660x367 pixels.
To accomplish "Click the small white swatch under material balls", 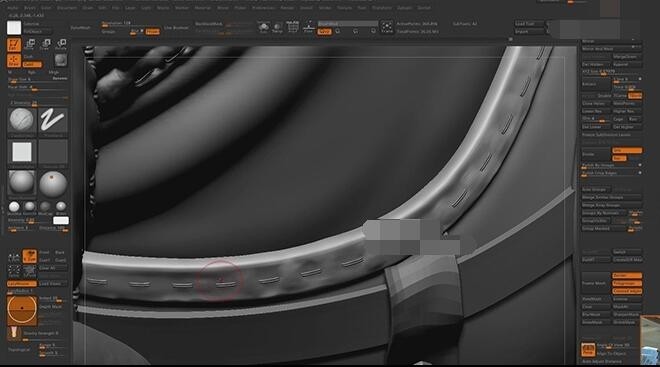I will (61, 221).
